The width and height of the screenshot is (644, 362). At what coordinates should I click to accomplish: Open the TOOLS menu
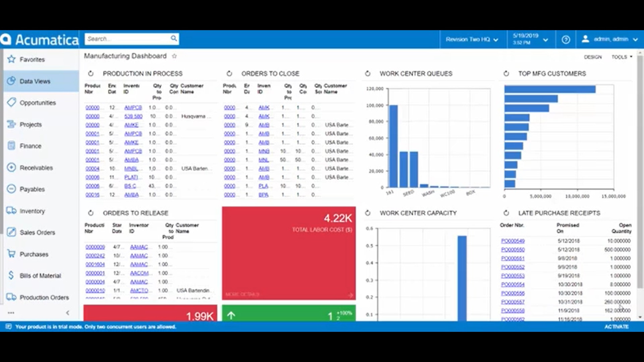click(x=619, y=57)
